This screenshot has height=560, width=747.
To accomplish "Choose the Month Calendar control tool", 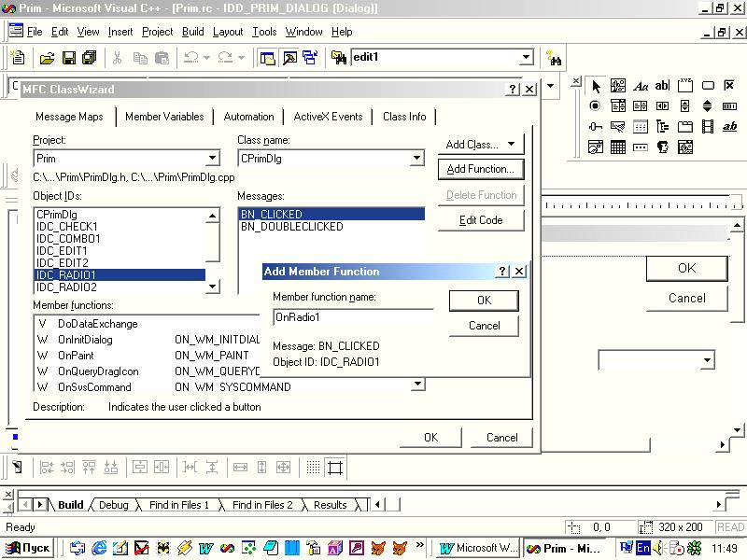I will pos(617,147).
